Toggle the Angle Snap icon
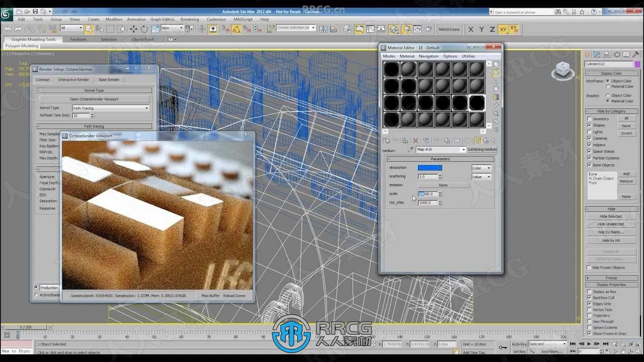 (x=236, y=29)
